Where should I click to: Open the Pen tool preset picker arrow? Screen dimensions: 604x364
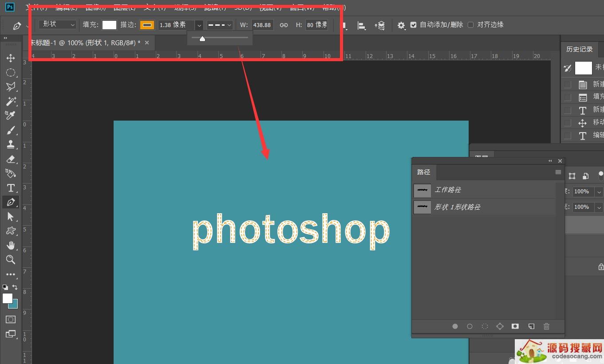28,26
